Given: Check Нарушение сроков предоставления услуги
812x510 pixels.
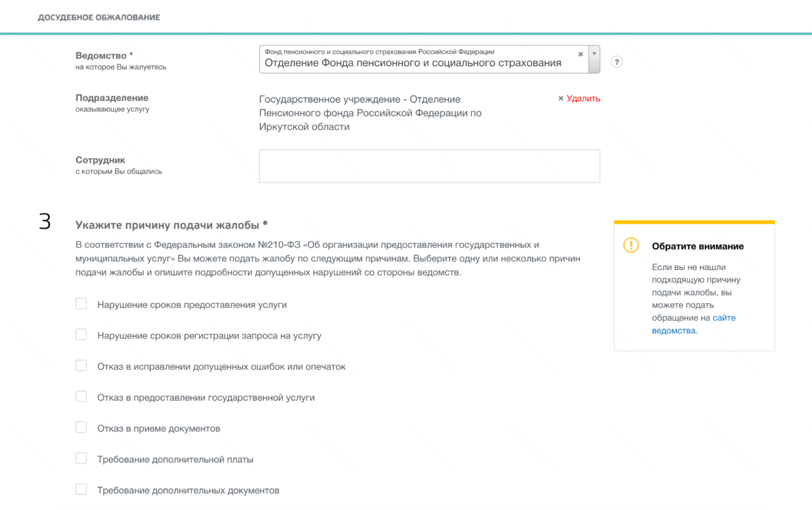Looking at the screenshot, I should (x=81, y=303).
